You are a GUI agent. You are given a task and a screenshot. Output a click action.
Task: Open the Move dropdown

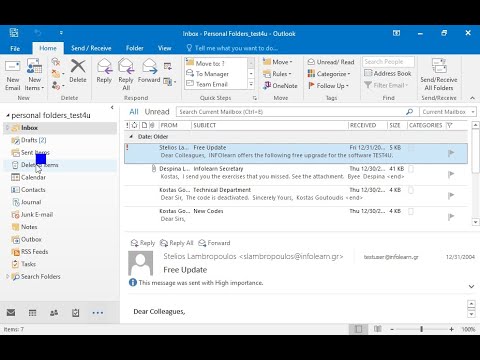point(277,62)
